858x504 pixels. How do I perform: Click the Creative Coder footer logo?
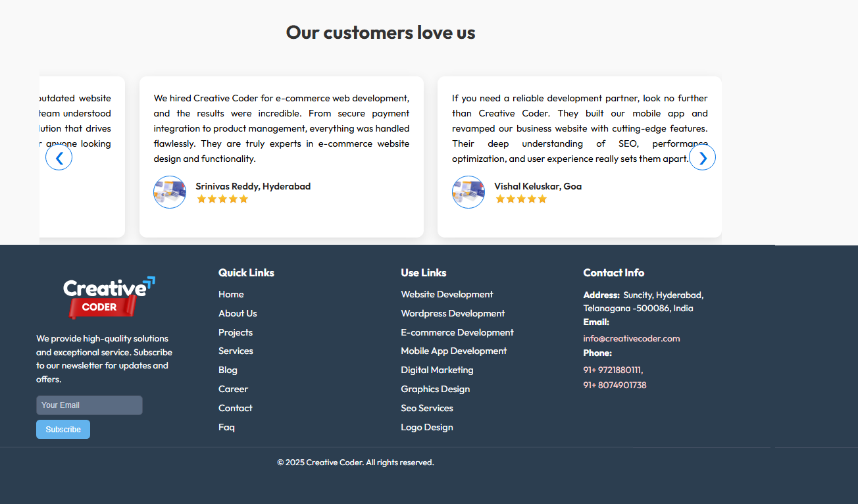tap(109, 297)
